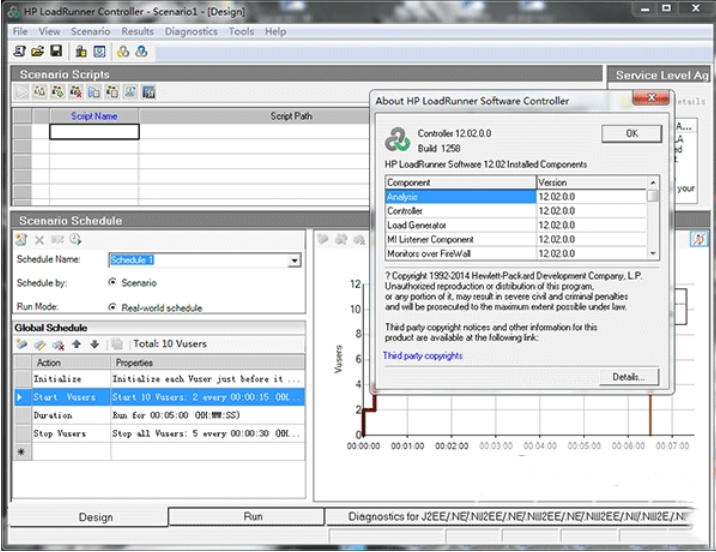
Task: Expand the Schedule Name dropdown
Action: click(x=294, y=260)
